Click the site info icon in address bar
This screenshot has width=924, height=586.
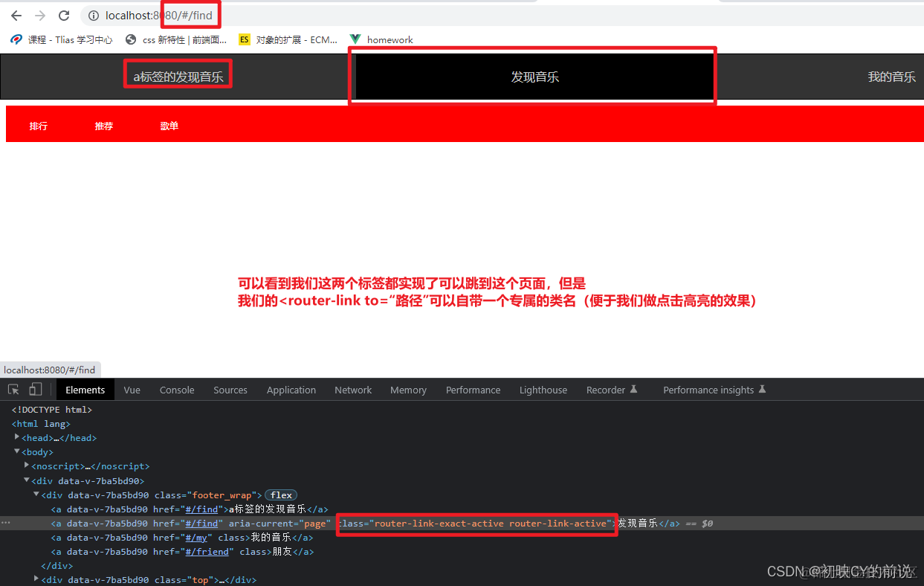[x=93, y=16]
